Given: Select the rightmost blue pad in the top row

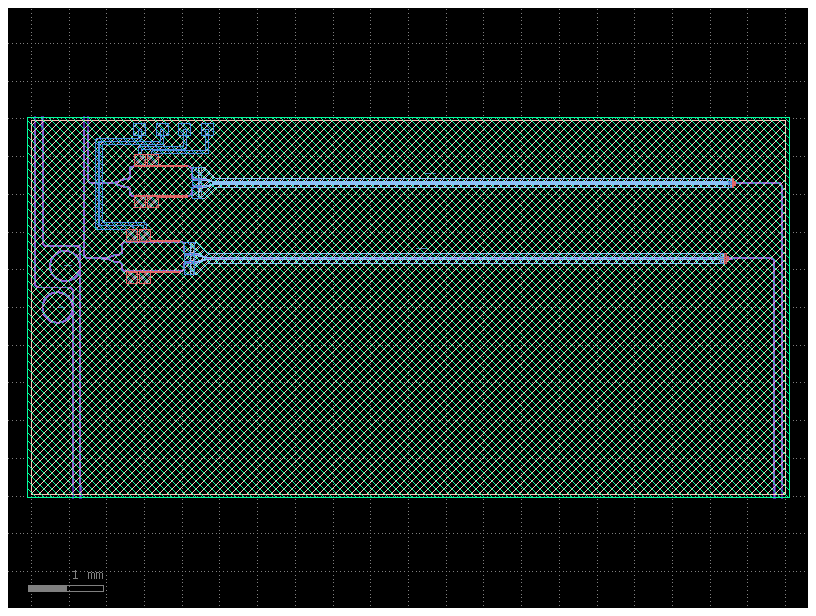Looking at the screenshot, I should [207, 130].
